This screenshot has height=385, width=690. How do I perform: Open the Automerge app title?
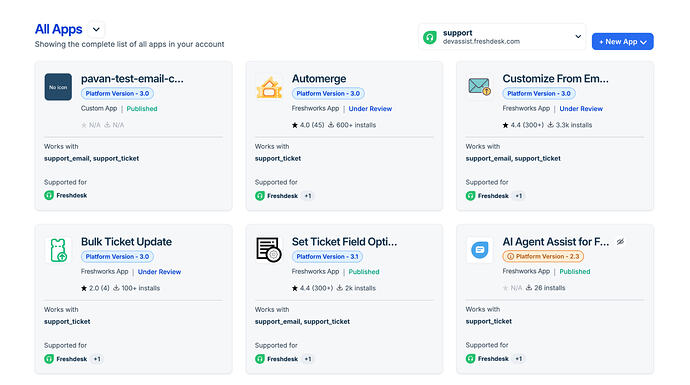(x=319, y=79)
